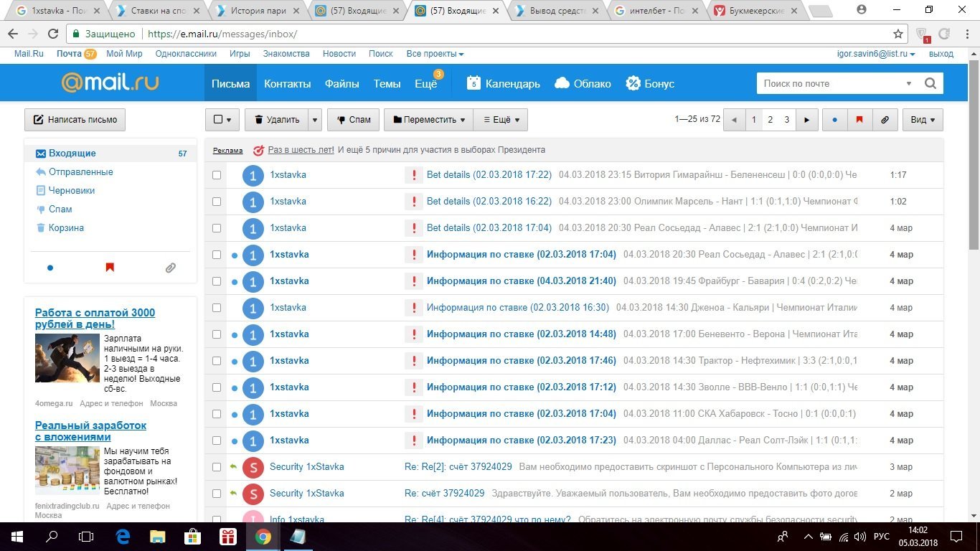Screen dimensions: 980x551
Task: Select the Security 1xStavka Re: Re[2] message checkbox
Action: click(x=217, y=467)
